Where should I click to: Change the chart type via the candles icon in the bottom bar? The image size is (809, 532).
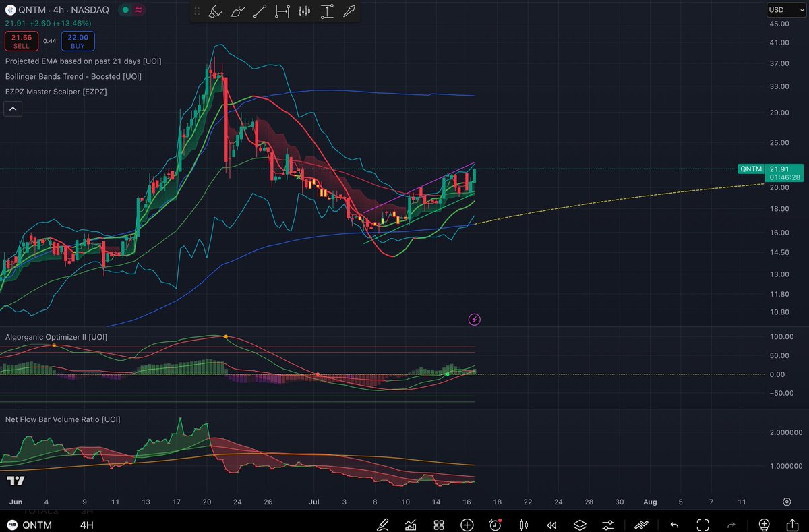tap(523, 525)
